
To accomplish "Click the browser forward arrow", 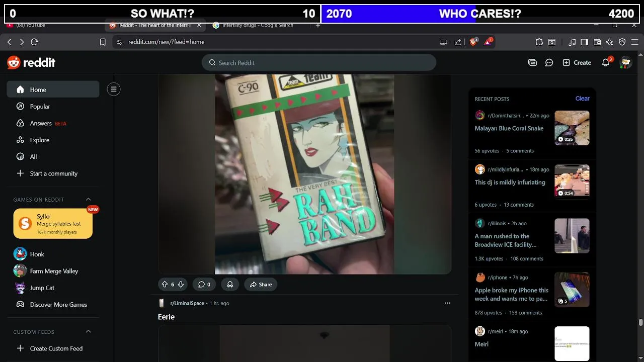I will coord(22,42).
